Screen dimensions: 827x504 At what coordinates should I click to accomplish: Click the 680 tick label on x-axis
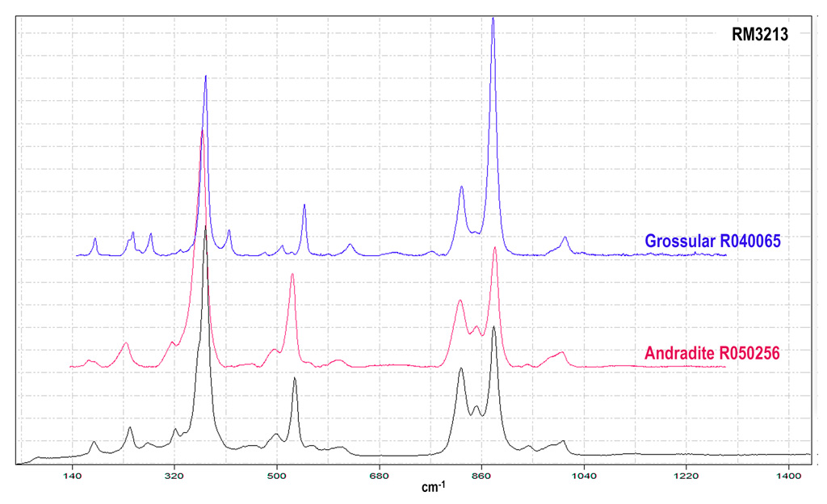click(380, 475)
